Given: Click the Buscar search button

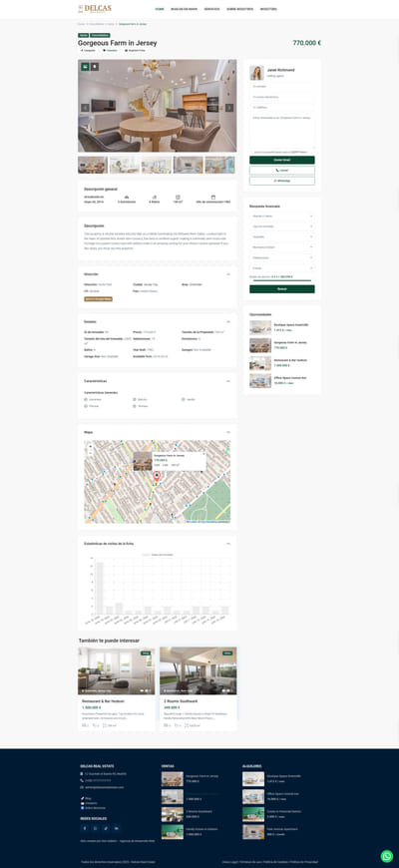Looking at the screenshot, I should (282, 289).
